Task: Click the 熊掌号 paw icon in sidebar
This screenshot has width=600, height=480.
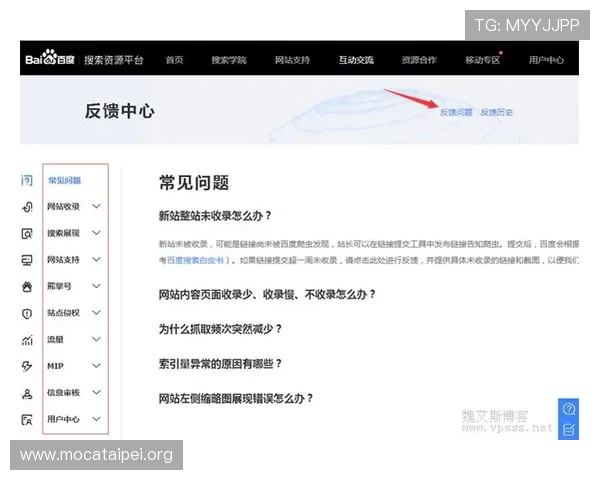Action: (x=27, y=286)
